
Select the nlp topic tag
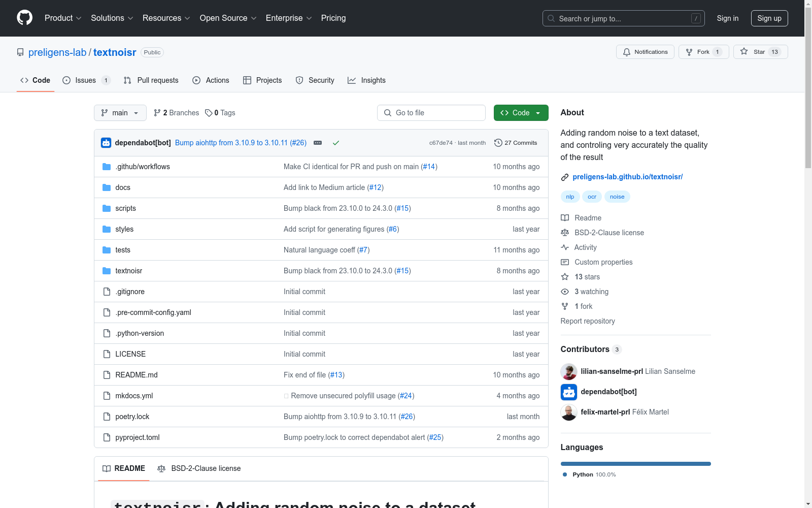[570, 197]
